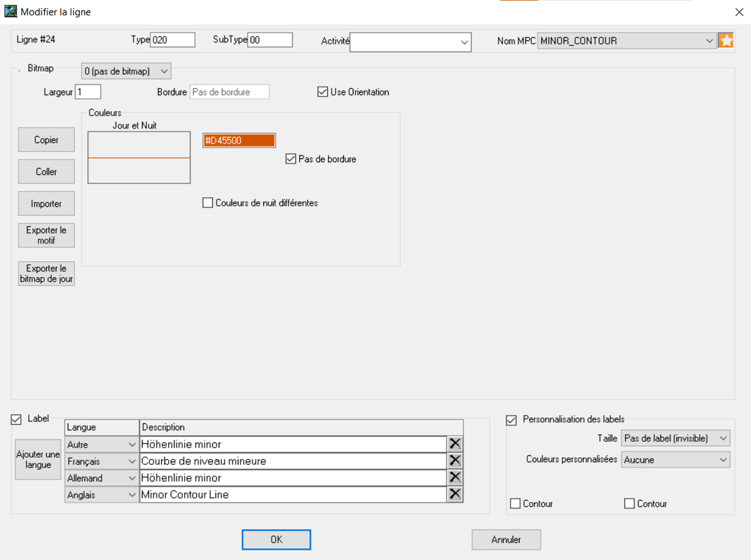
Task: Click the Ligne #24 label
Action: pyautogui.click(x=36, y=39)
